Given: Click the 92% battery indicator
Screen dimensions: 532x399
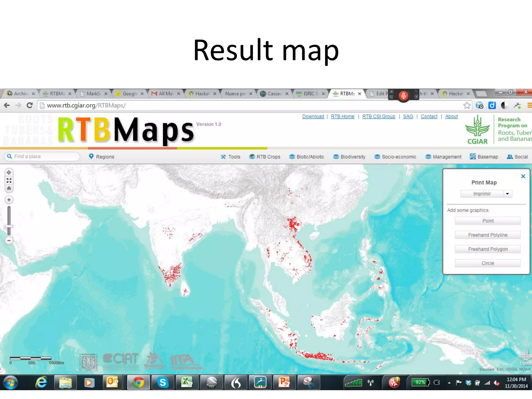Looking at the screenshot, I should coord(421,382).
